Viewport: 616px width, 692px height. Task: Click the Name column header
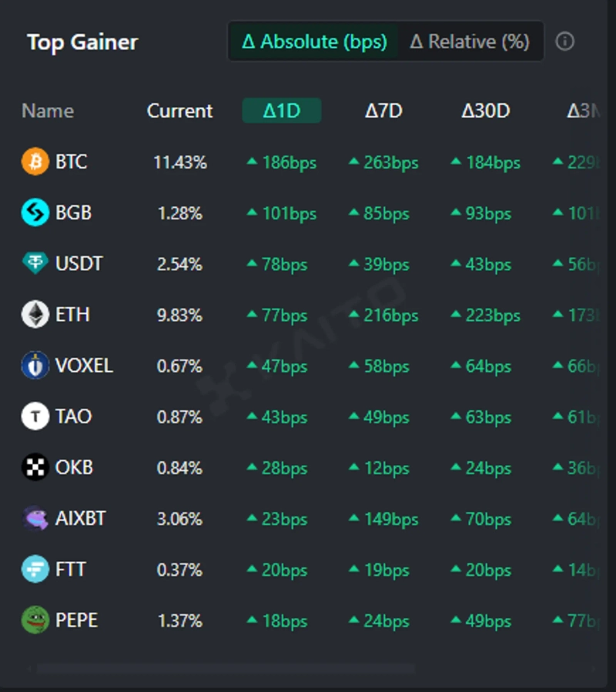pos(48,111)
